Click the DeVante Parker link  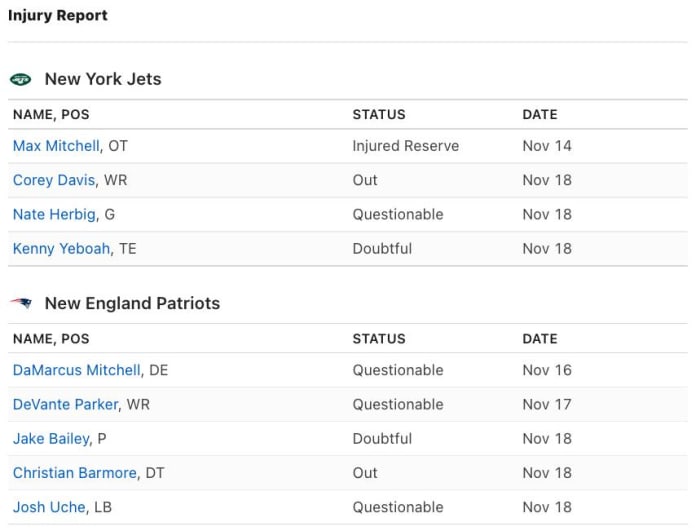65,404
